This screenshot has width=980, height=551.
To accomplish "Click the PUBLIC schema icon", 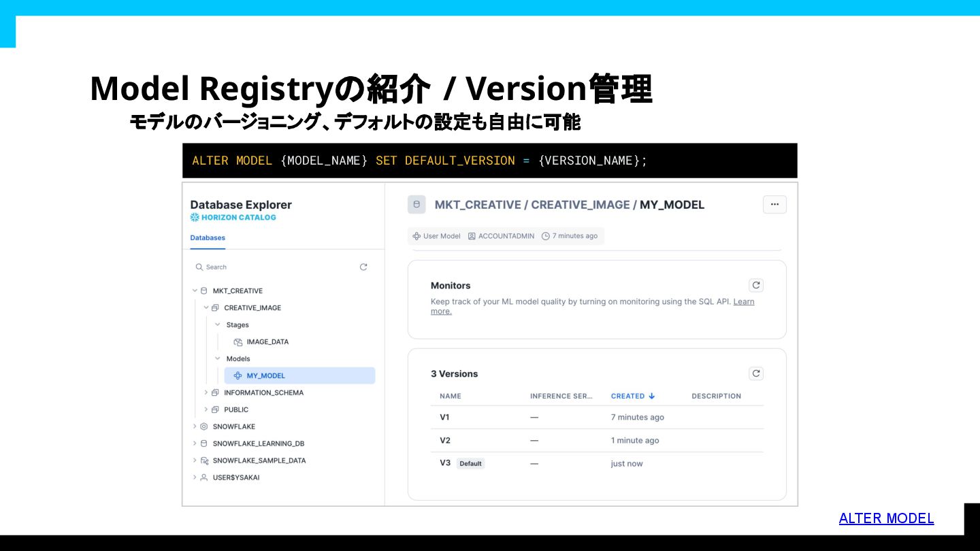I will (x=216, y=410).
